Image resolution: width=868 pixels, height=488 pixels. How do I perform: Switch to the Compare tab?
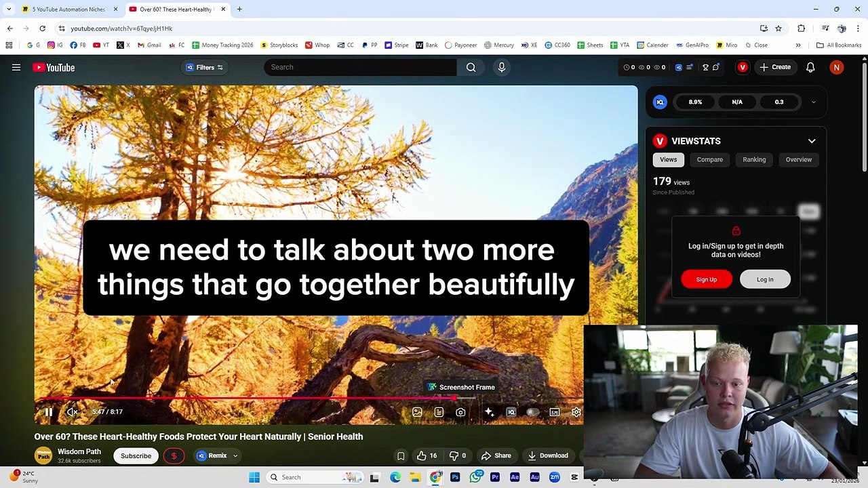[x=710, y=160]
